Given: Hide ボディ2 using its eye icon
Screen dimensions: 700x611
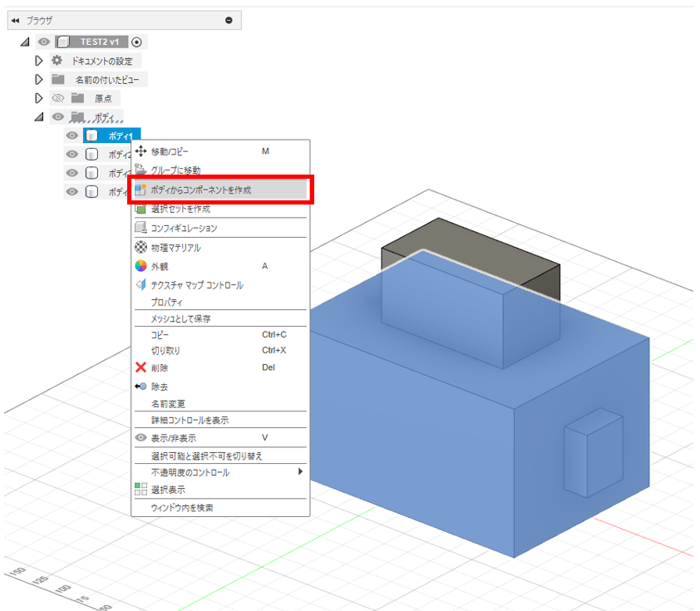Looking at the screenshot, I should [x=71, y=155].
